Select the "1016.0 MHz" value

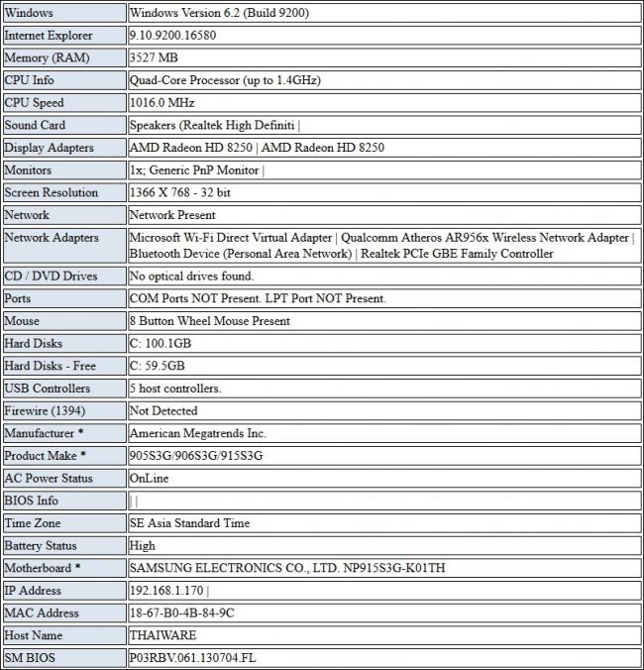[x=161, y=103]
